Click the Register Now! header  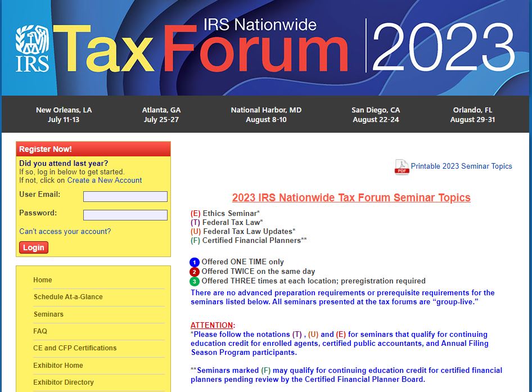click(x=93, y=149)
